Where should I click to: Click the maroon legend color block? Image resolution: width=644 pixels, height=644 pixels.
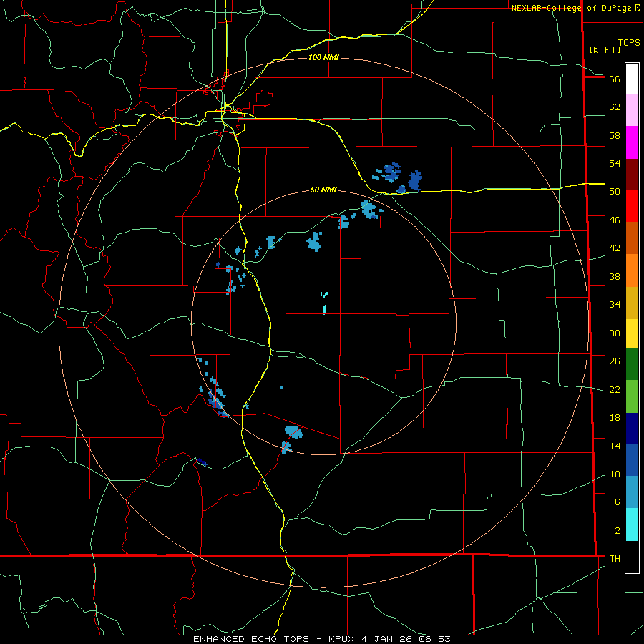click(x=632, y=175)
